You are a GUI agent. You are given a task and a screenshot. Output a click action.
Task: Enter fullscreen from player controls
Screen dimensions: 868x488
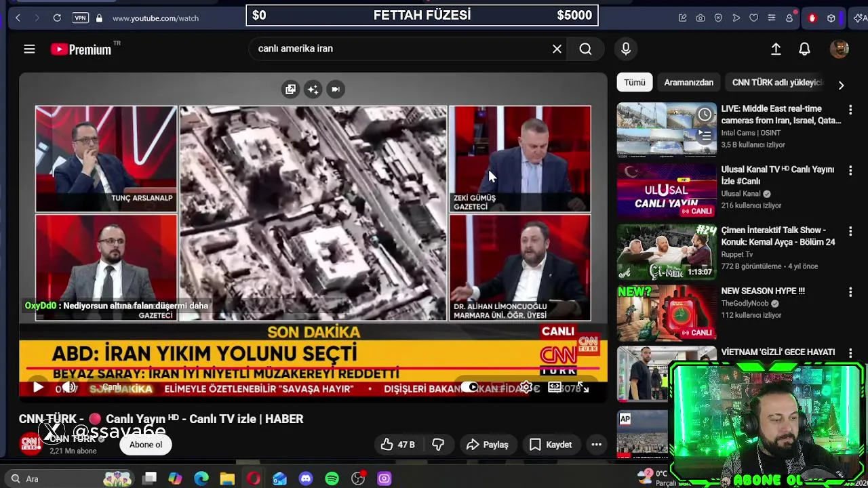click(583, 388)
